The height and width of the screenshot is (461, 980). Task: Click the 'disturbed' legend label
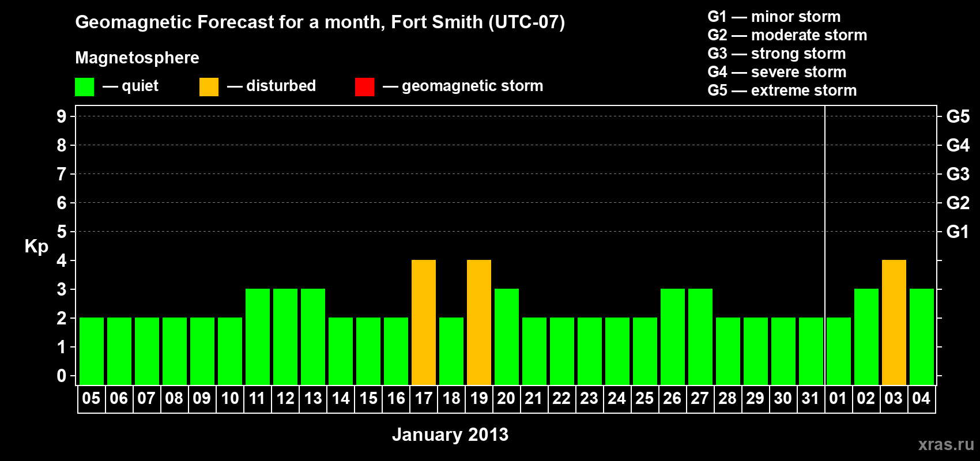click(281, 86)
